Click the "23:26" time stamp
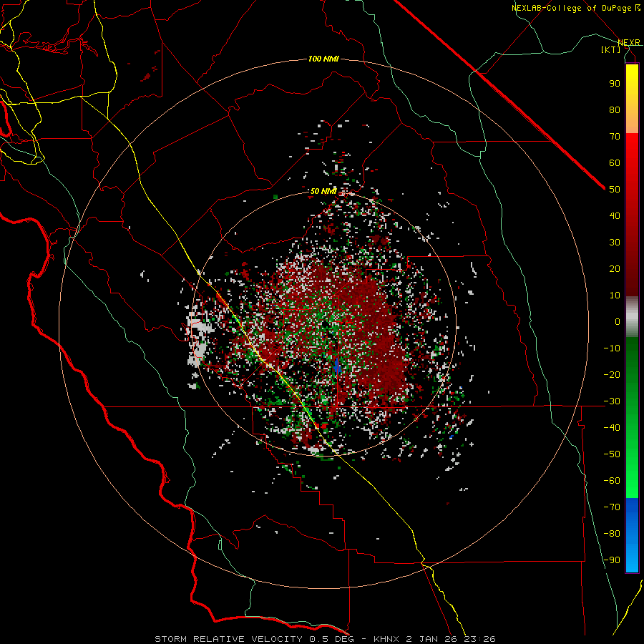 479,639
